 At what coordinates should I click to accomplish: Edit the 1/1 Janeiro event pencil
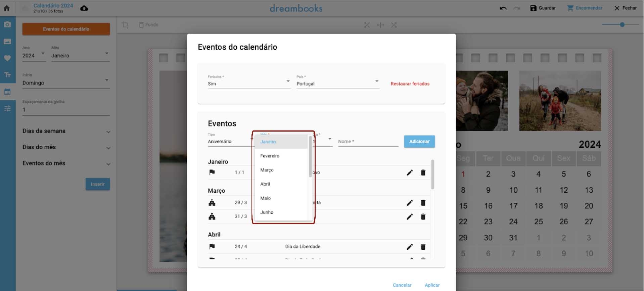[410, 173]
